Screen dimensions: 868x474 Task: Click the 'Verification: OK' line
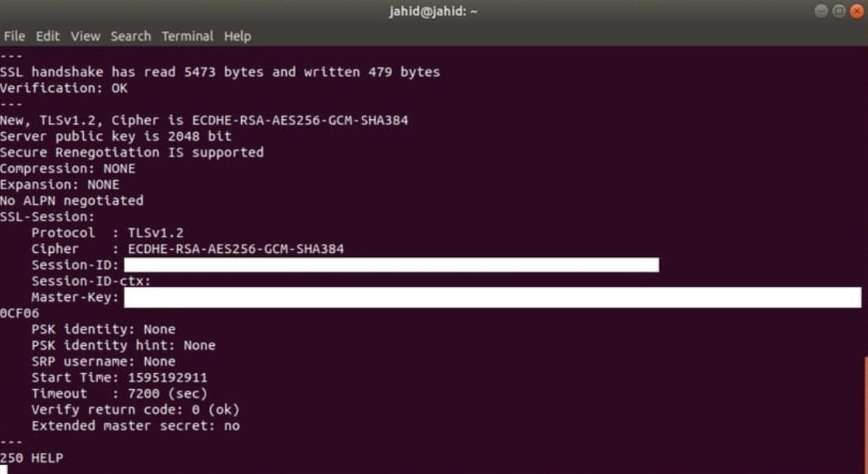[64, 88]
